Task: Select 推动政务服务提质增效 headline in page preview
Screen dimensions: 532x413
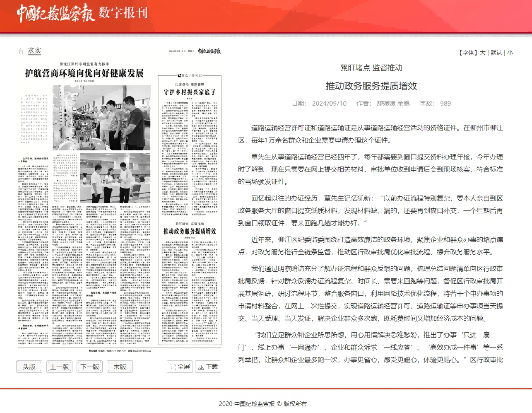Action: pyautogui.click(x=190, y=231)
